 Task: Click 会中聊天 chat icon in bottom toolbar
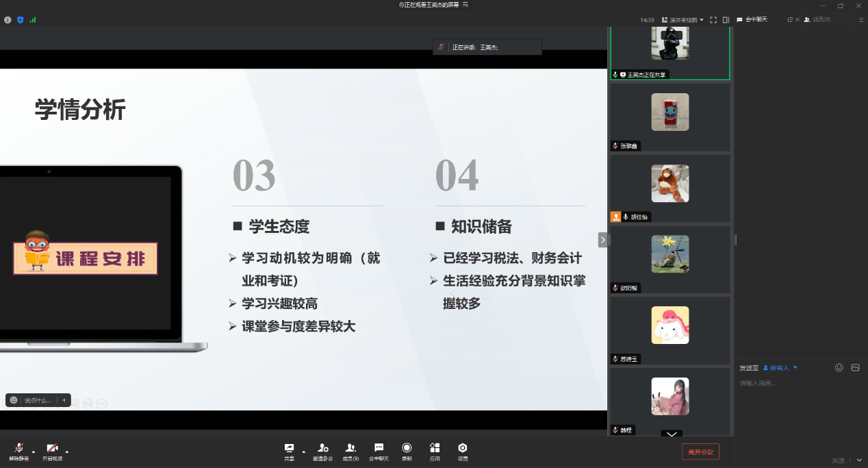[379, 450]
